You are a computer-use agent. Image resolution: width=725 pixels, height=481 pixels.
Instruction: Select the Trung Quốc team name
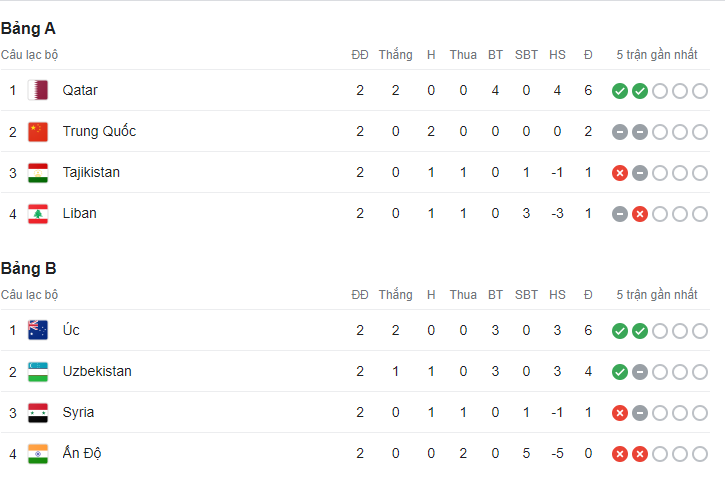(x=99, y=131)
